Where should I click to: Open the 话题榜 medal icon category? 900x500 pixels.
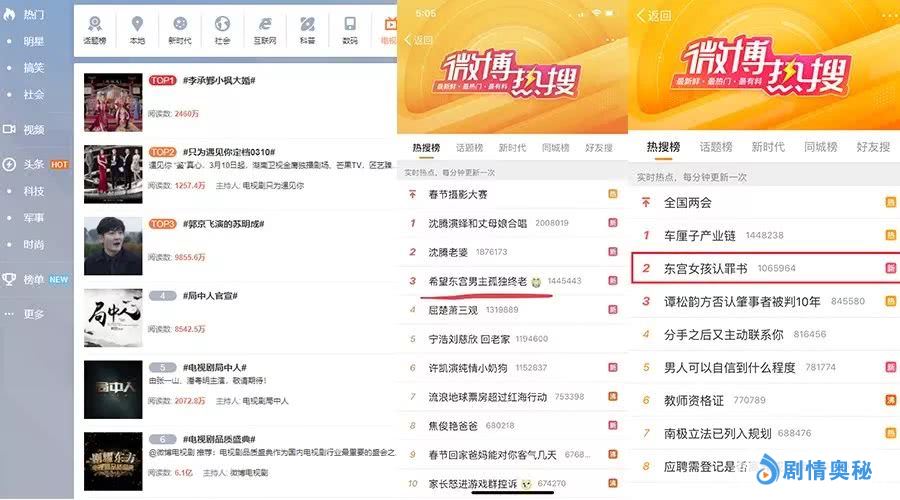pyautogui.click(x=95, y=28)
